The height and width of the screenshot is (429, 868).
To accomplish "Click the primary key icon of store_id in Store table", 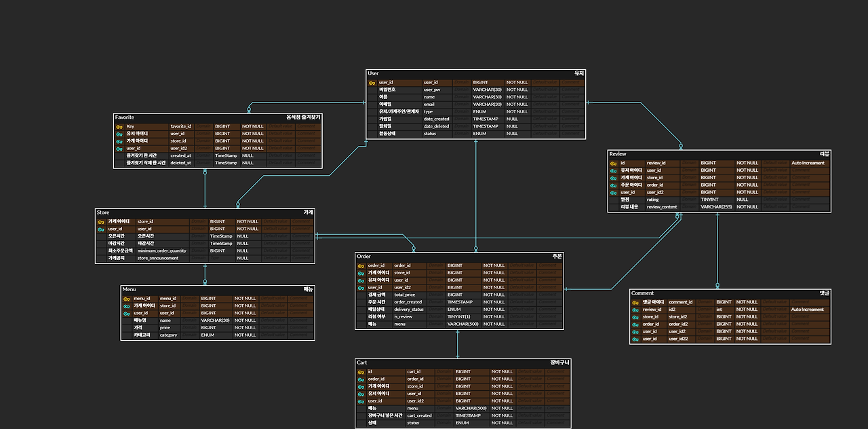I will [100, 222].
